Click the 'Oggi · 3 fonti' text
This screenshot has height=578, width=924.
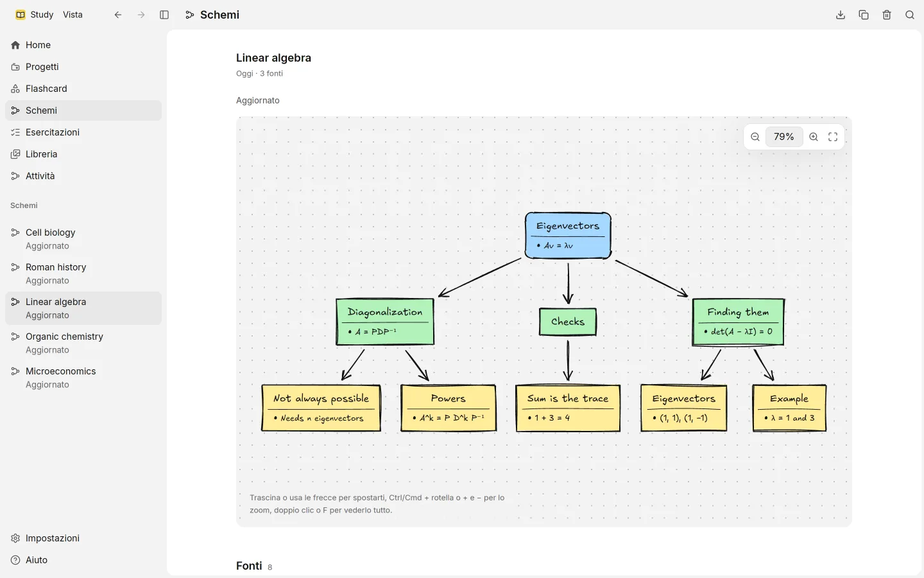pyautogui.click(x=259, y=73)
